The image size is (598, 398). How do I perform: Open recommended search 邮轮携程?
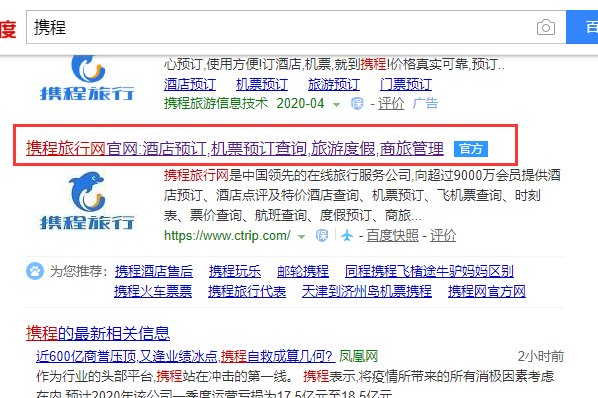click(303, 271)
